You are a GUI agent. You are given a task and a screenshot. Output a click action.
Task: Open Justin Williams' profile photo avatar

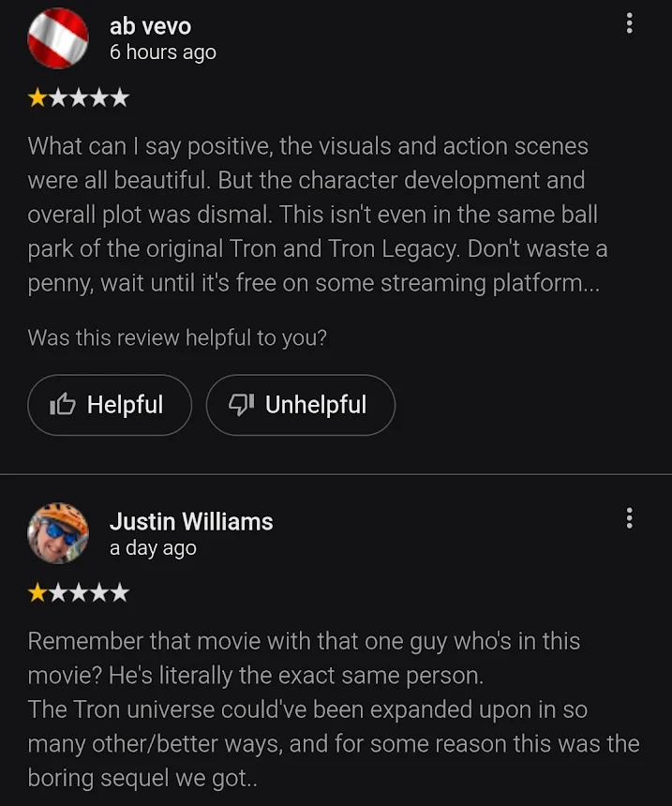57,533
